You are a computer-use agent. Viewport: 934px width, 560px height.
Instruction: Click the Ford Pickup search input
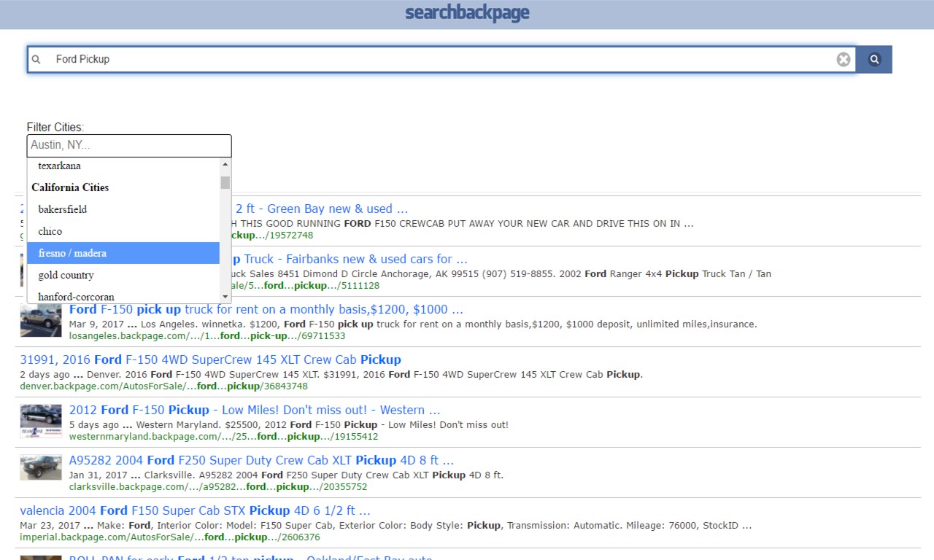(x=441, y=60)
